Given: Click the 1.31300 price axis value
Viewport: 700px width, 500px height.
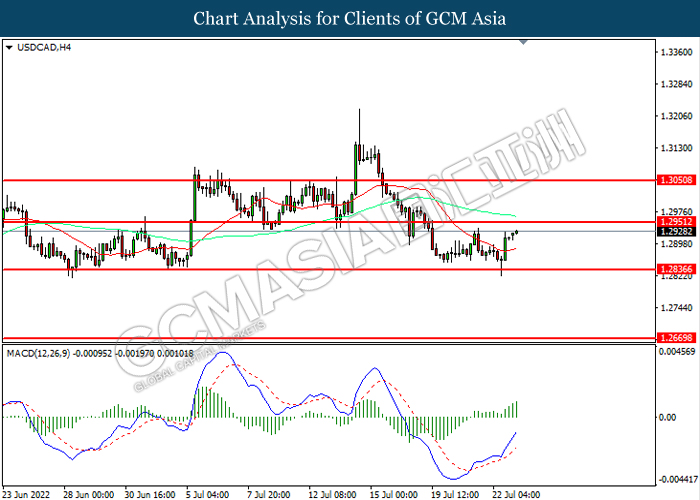Looking at the screenshot, I should [676, 148].
